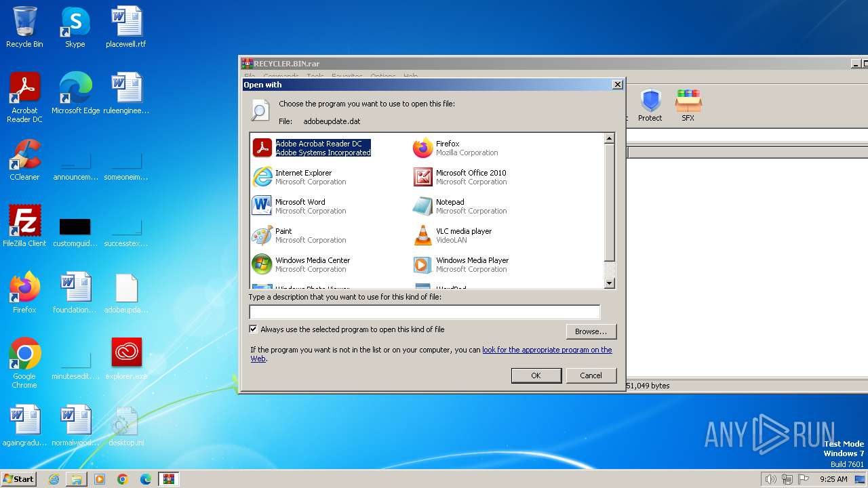Viewport: 868px width, 488px height.
Task: Select the adobeupda... file on desktop
Action: 126,293
